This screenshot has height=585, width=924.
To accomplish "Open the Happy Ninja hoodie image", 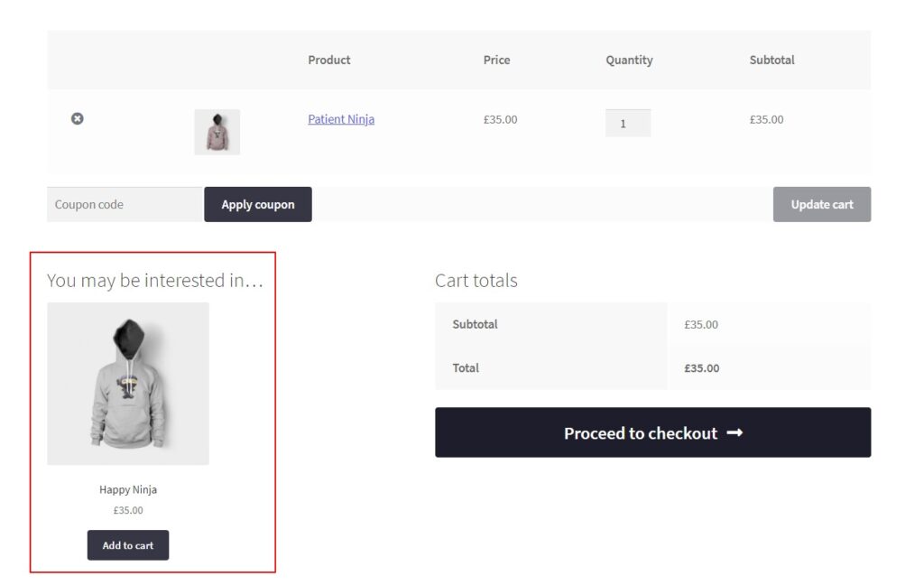I will tap(128, 384).
